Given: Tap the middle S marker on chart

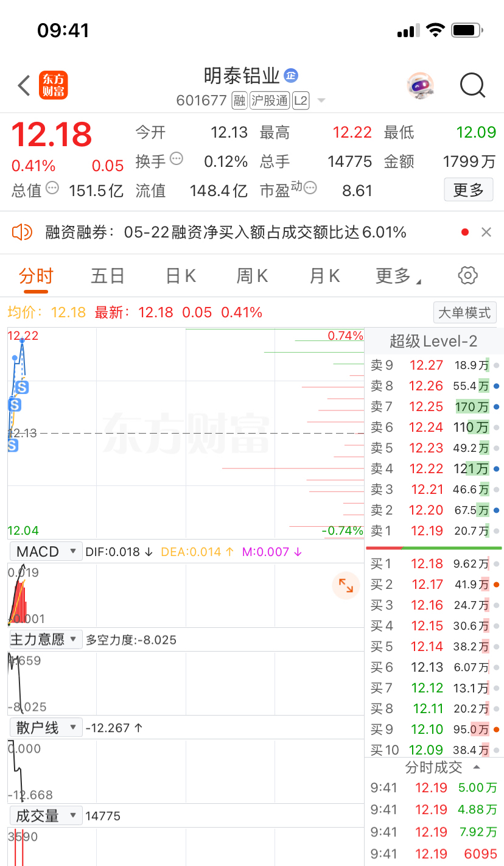Looking at the screenshot, I should [15, 404].
